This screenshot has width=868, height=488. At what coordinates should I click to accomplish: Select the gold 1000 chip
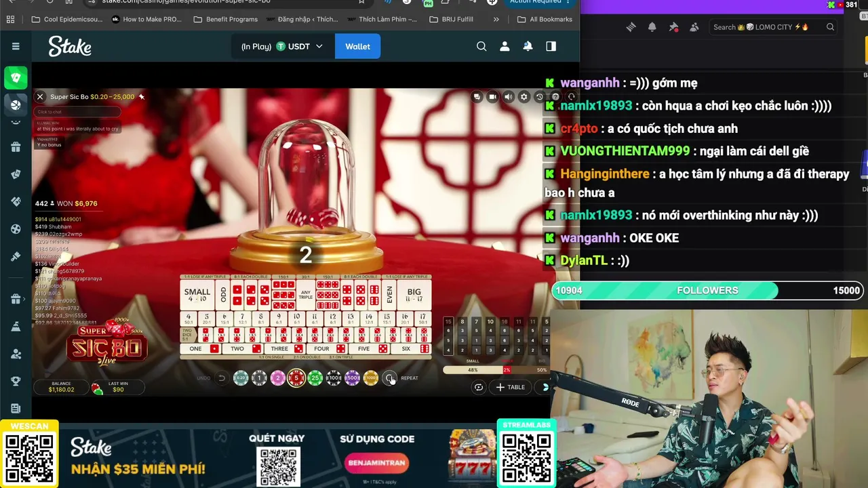(x=370, y=378)
